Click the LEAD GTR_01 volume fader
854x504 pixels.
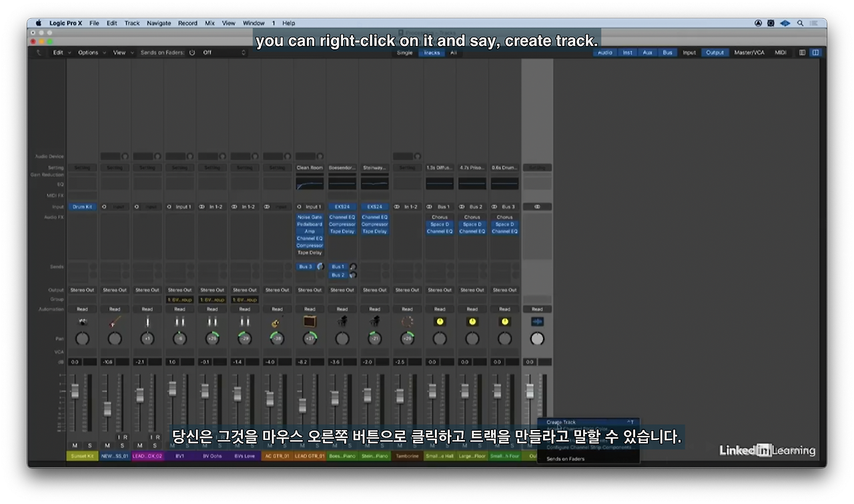[x=302, y=405]
